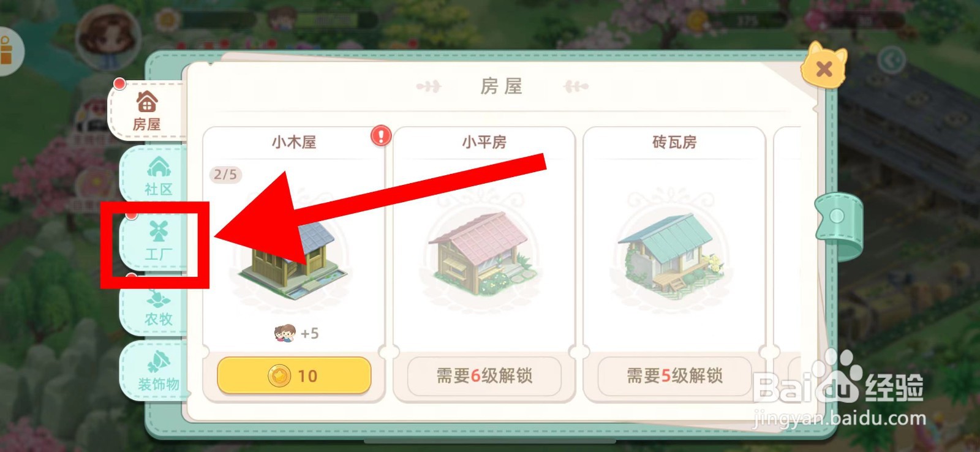Tap the player avatar portrait
Viewport: 980px width, 452px height.
[x=108, y=38]
